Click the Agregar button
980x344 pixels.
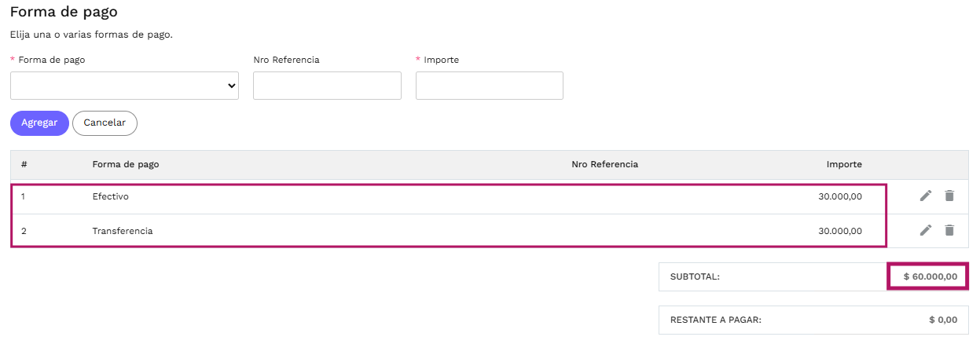coord(39,123)
